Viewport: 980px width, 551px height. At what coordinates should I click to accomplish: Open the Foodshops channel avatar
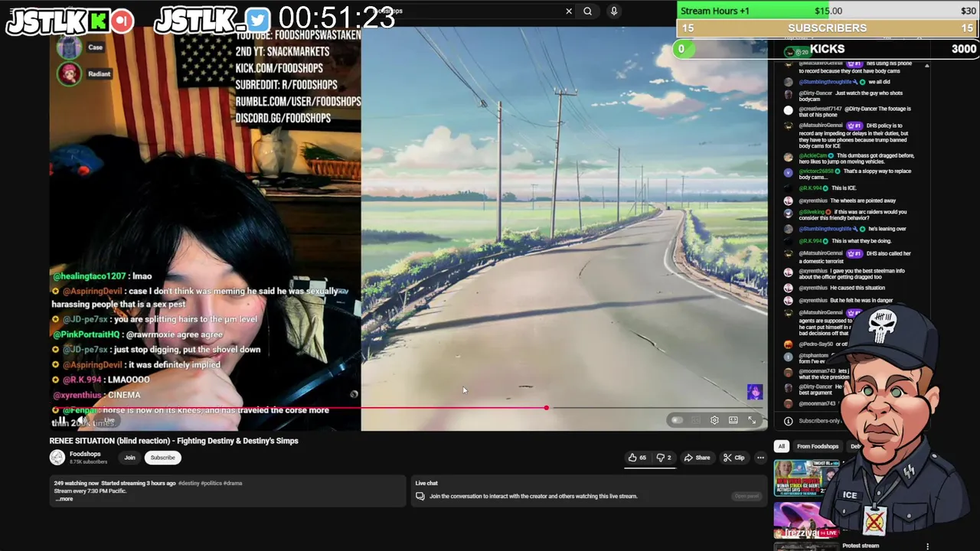point(57,458)
